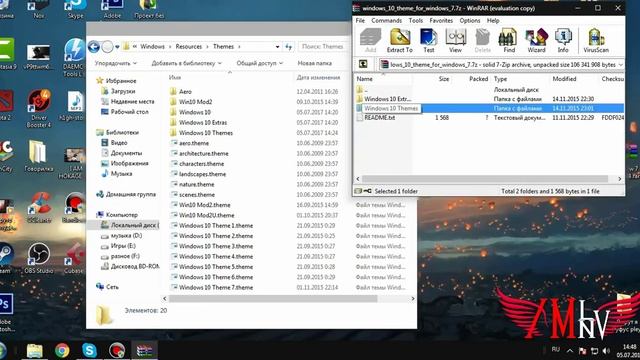Image resolution: width=640 pixels, height=360 pixels.
Task: Select Музыка library in sidebar
Action: [x=121, y=173]
